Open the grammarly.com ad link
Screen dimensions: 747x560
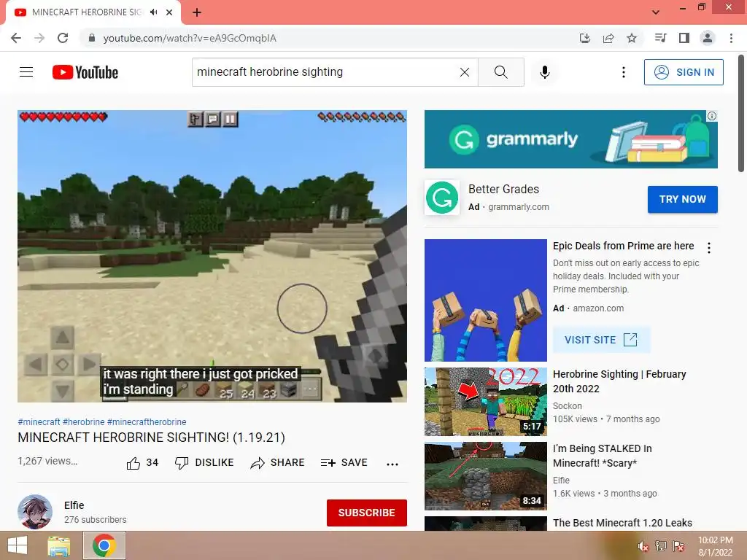[519, 206]
